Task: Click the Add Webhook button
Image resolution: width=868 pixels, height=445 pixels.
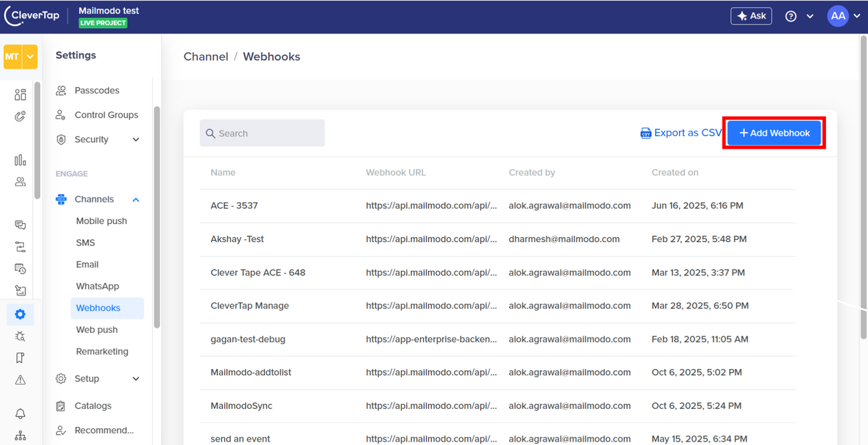Action: [x=775, y=133]
